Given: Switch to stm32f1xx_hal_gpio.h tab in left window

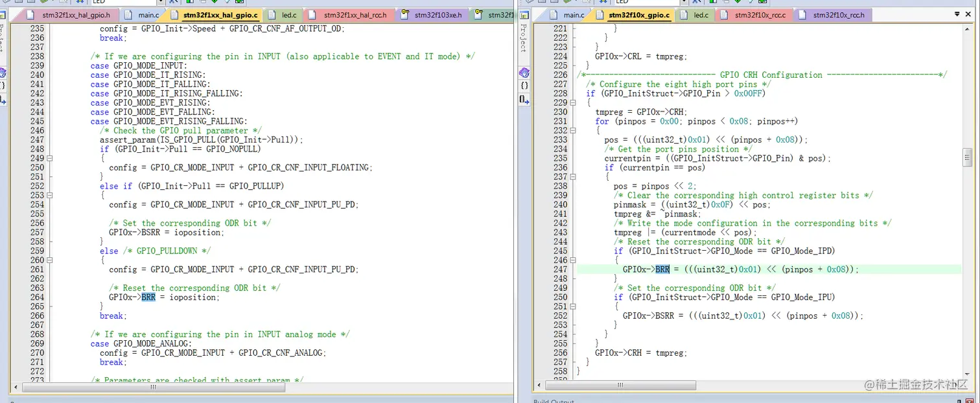Looking at the screenshot, I should pyautogui.click(x=69, y=15).
